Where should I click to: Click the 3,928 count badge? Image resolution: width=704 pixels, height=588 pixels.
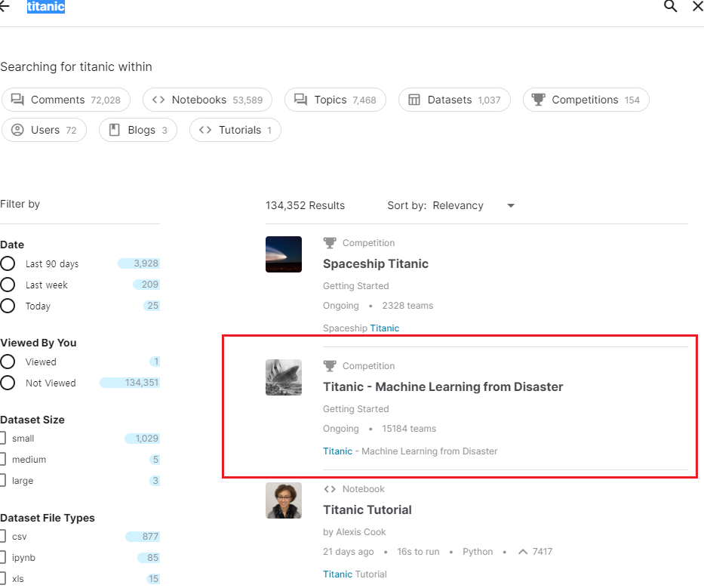(x=139, y=263)
